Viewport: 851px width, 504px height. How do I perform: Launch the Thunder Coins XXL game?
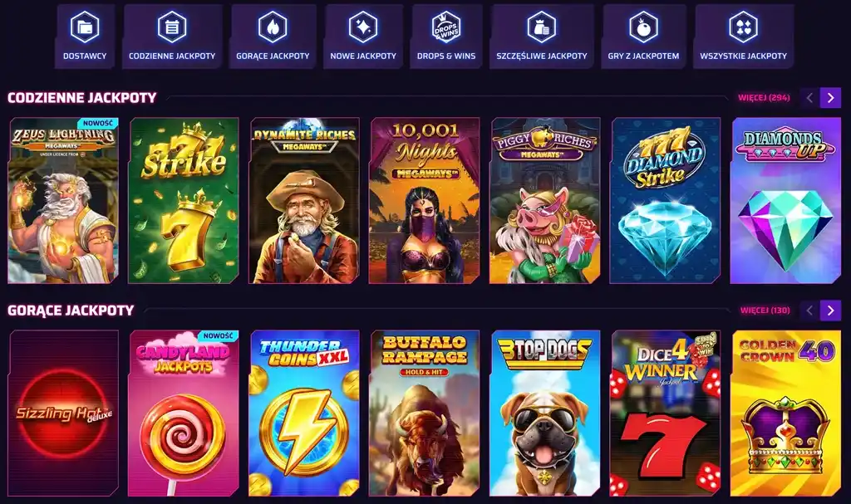(304, 413)
